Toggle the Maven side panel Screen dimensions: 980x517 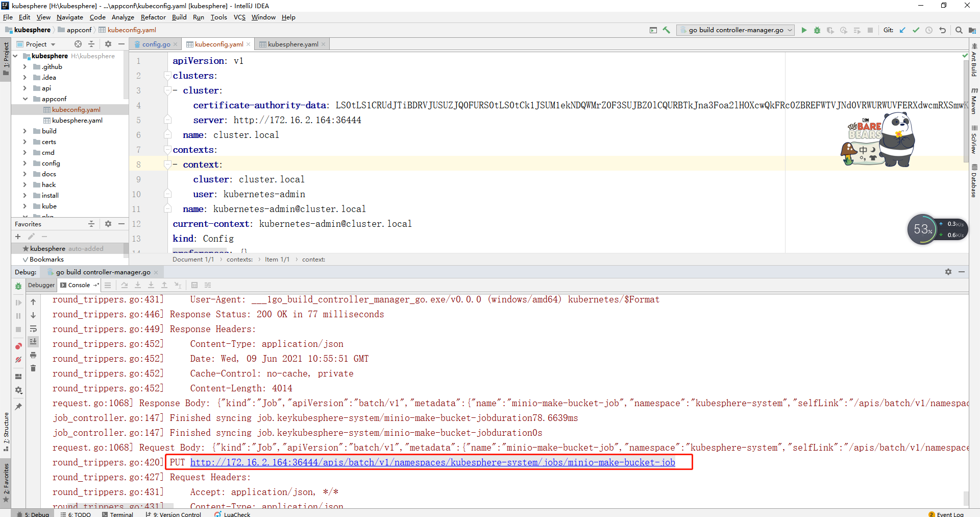974,101
